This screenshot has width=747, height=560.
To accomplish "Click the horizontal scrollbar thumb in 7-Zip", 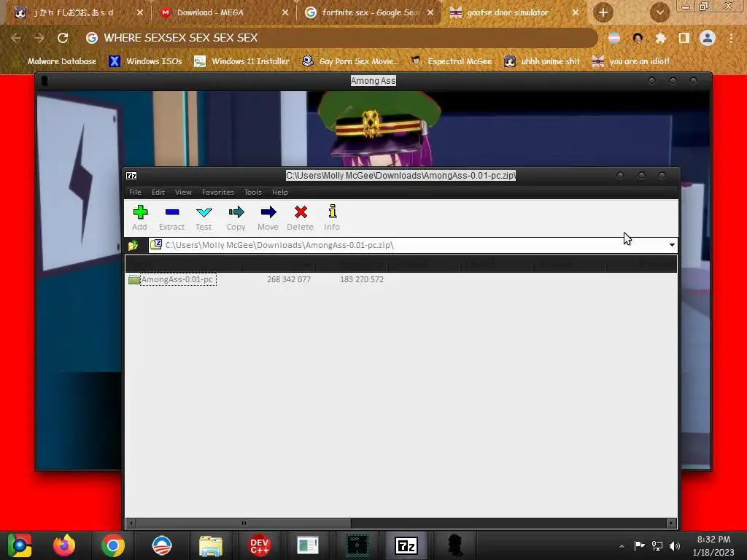I will coord(244,523).
